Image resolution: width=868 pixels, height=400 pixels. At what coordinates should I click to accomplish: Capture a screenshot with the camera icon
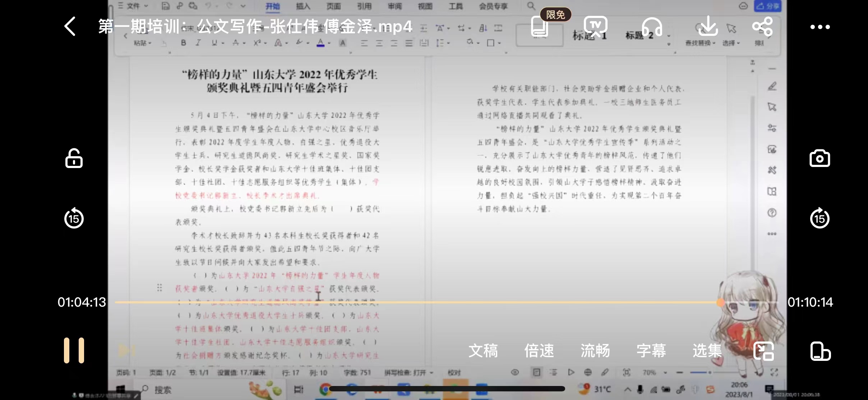coord(819,158)
